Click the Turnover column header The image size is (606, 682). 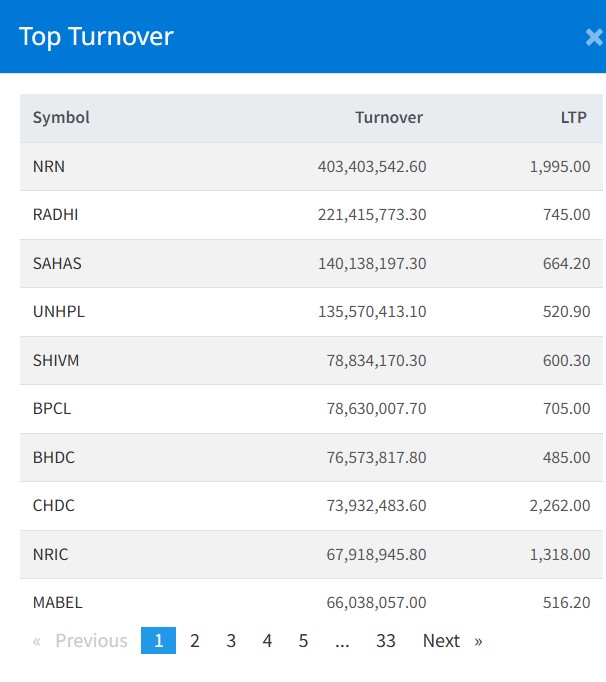coord(389,118)
